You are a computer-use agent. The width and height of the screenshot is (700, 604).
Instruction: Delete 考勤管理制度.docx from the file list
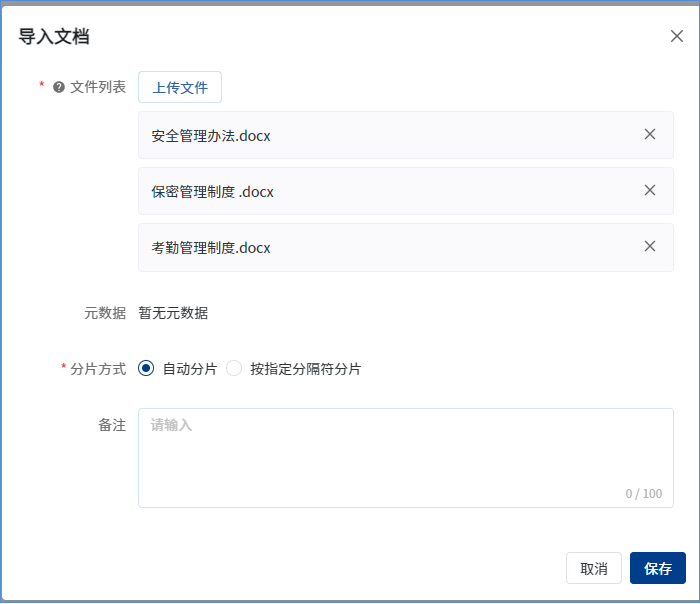650,246
